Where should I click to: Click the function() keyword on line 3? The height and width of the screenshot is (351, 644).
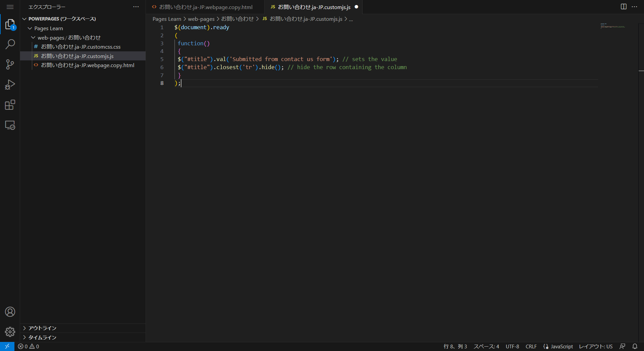194,43
